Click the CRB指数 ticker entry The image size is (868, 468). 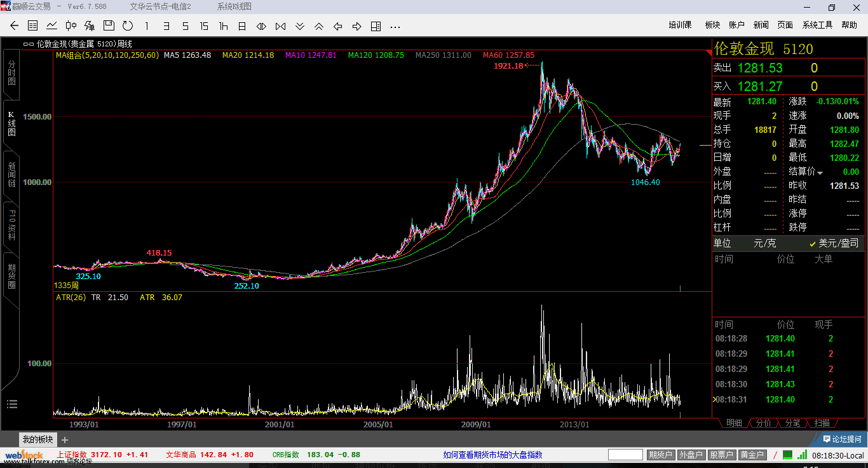click(x=316, y=455)
